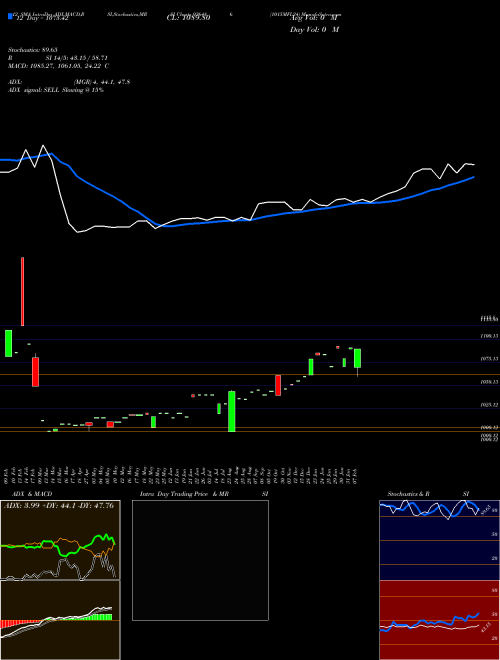This screenshot has height=660, width=500.
Task: Click the 'CL: 1089.80' closing price value
Action: click(x=188, y=18)
